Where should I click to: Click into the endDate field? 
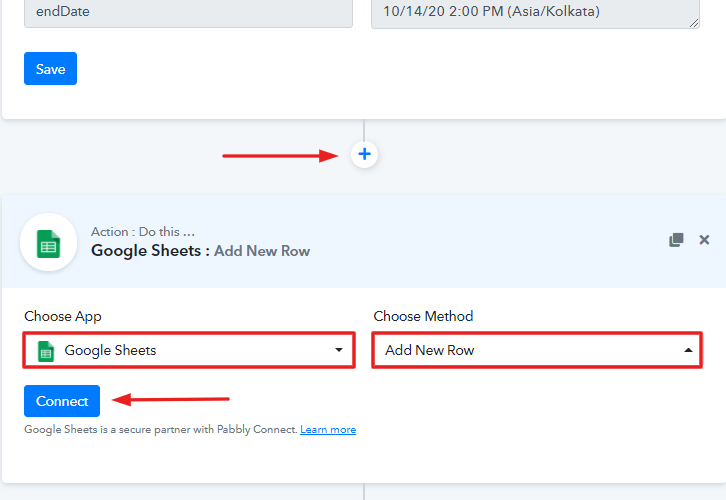(188, 11)
